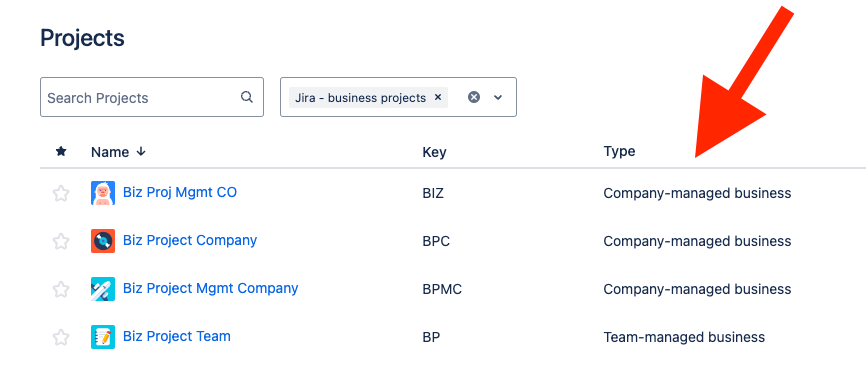The image size is (866, 367).
Task: Focus the Search Projects field
Action: coord(152,97)
